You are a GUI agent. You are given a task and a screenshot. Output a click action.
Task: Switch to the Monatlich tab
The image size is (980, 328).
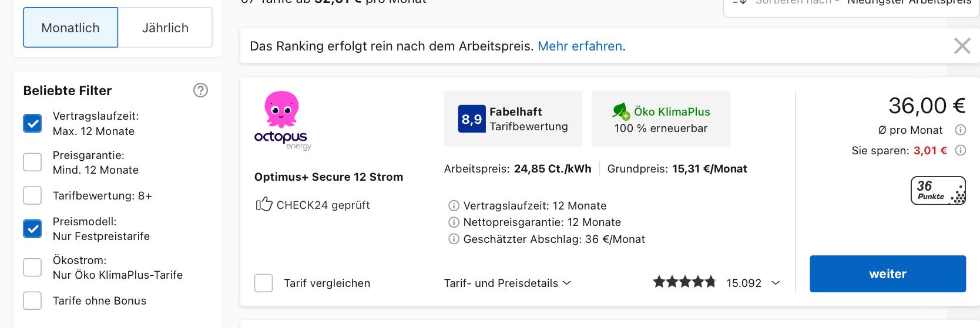click(71, 28)
